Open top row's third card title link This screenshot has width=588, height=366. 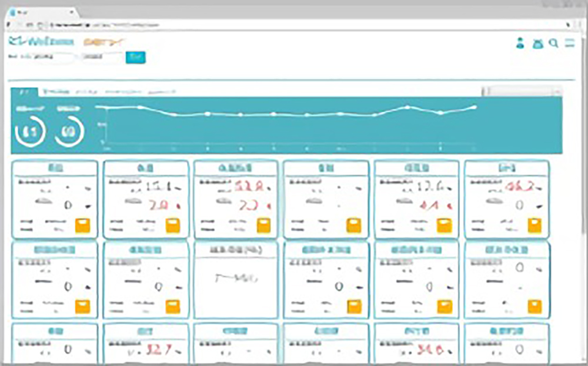tap(236, 168)
